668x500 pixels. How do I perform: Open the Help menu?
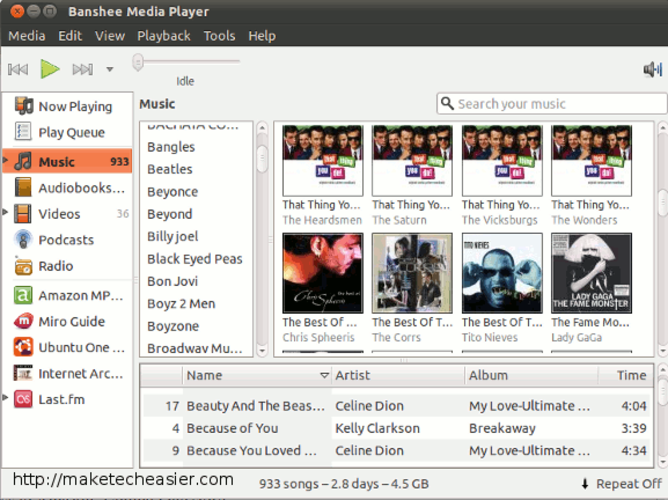(x=262, y=36)
